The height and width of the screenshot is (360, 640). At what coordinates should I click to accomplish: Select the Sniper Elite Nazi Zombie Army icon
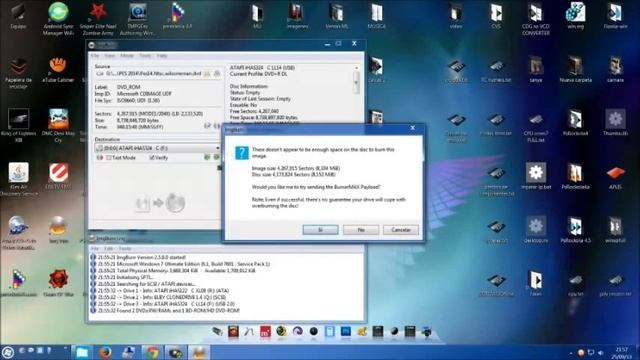coord(98,18)
